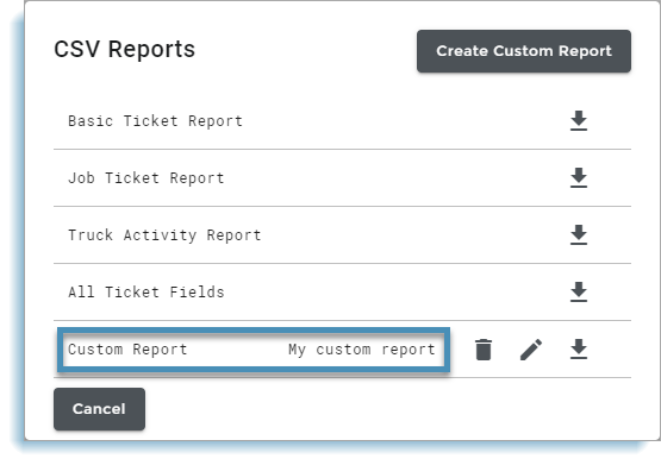Download the Basic Ticket Report CSV
The image size is (661, 465).
tap(578, 121)
